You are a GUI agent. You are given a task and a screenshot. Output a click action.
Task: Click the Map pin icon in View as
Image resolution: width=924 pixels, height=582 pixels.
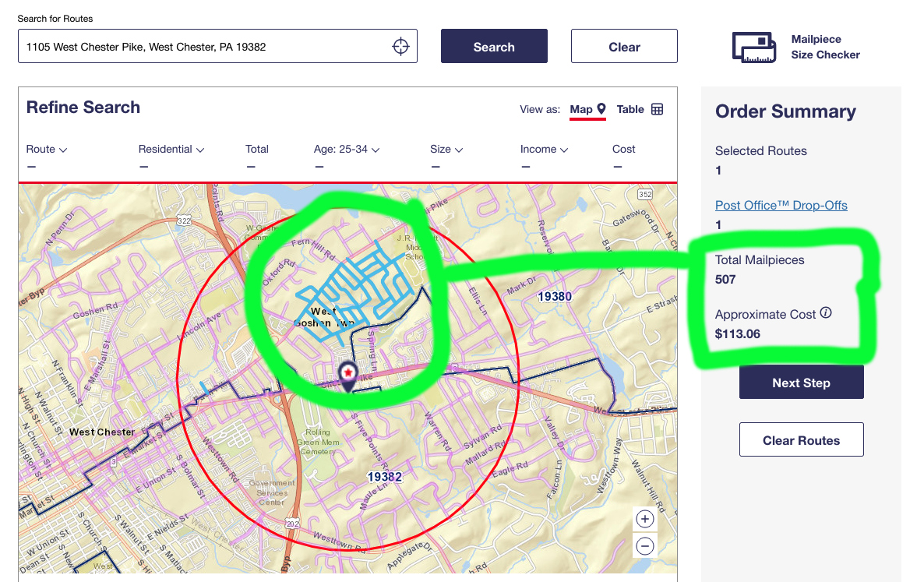pos(601,109)
